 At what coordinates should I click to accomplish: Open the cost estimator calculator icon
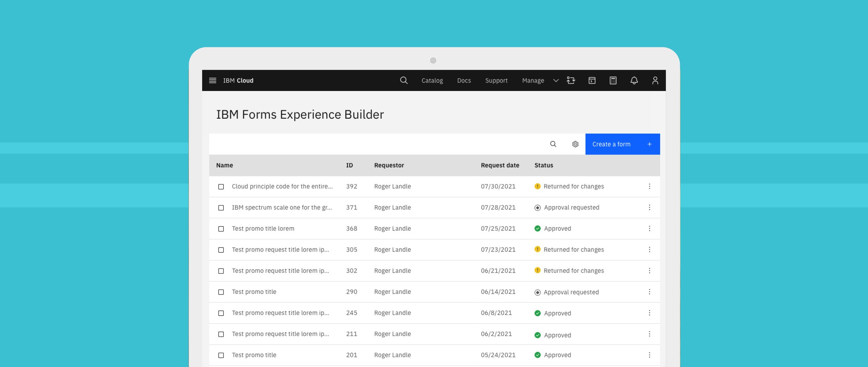(613, 81)
